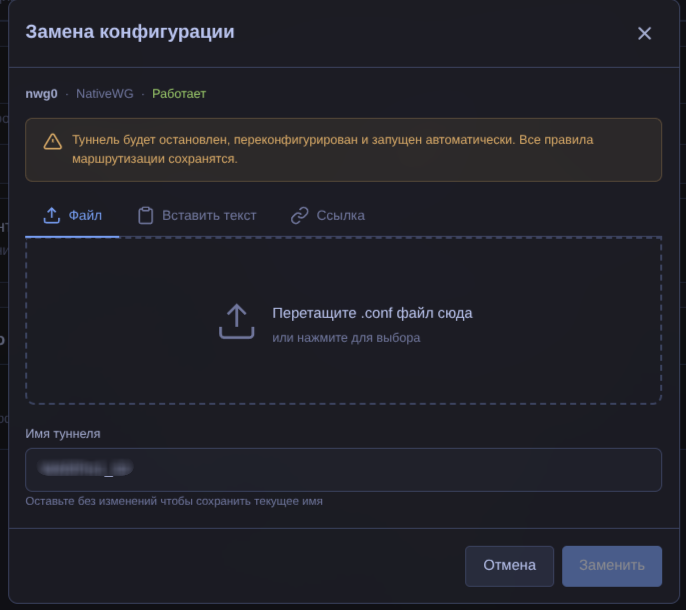
Task: Click the .conf file drop zone
Action: (343, 321)
